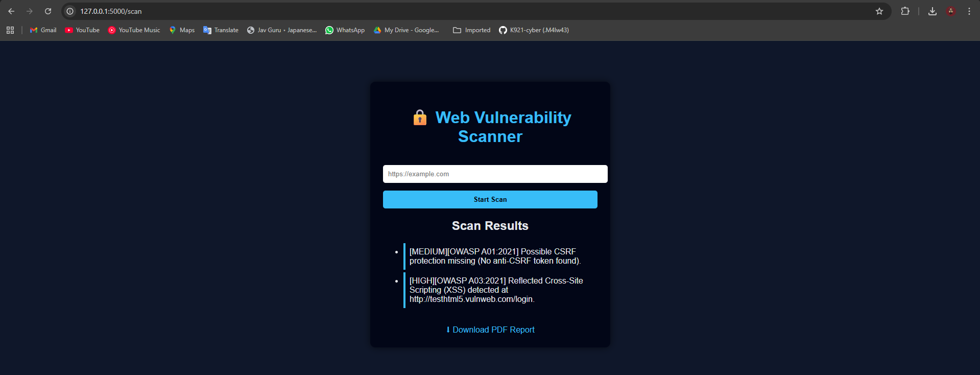The height and width of the screenshot is (375, 980).
Task: Open the browser downloads panel
Action: coord(933,11)
